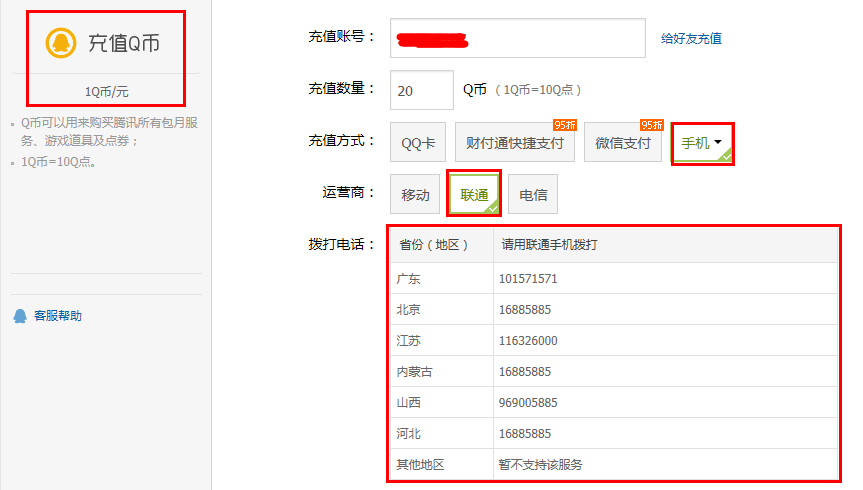
Task: Choose 财付通快捷支付 payment option
Action: 515,143
